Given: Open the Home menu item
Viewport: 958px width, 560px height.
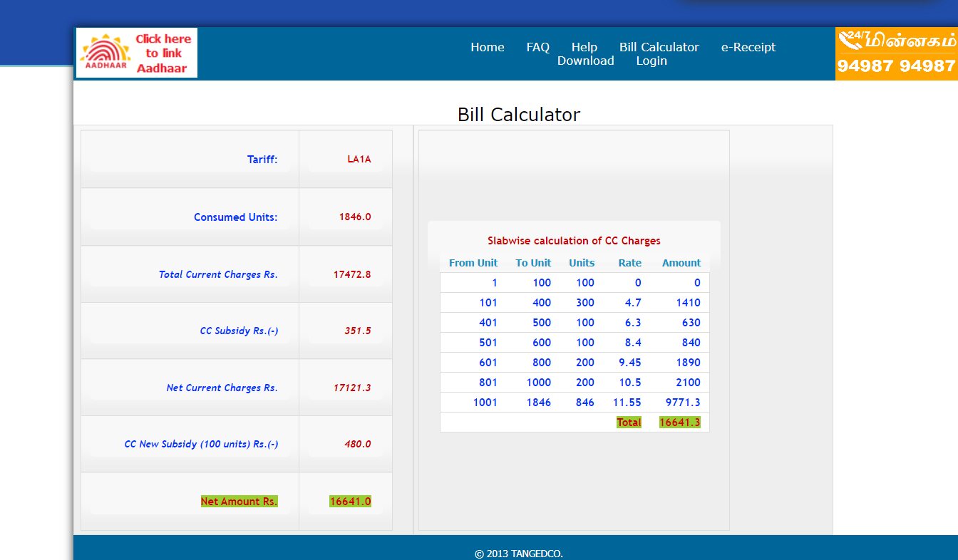Looking at the screenshot, I should 487,47.
